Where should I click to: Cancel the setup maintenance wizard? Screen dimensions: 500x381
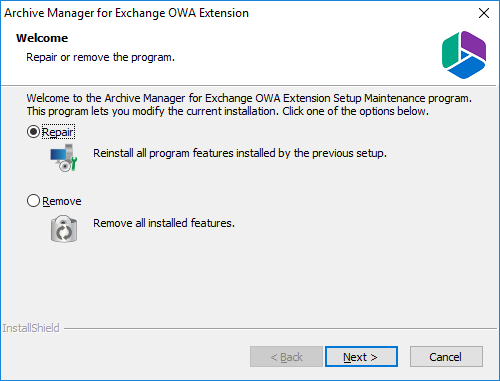[446, 357]
